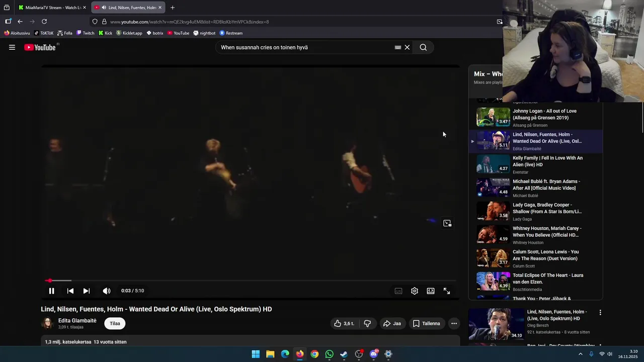Clear the YouTube search box text
644x362 pixels.
coord(407,47)
